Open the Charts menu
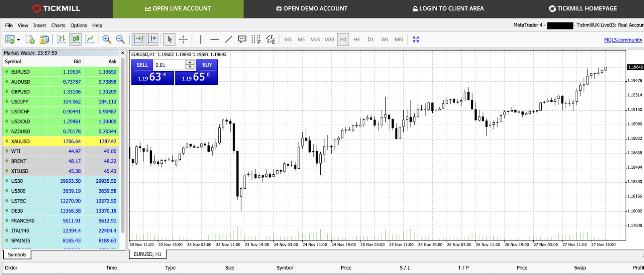The height and width of the screenshot is (275, 644). coord(58,25)
